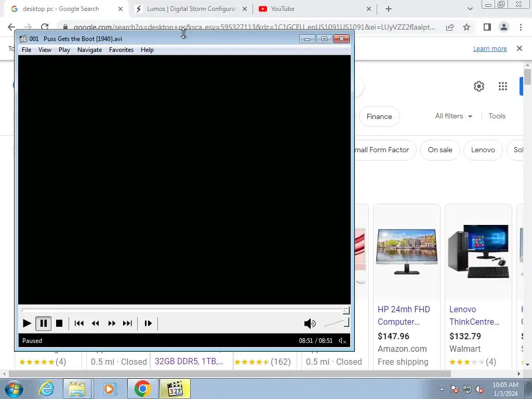Start playback with the Play button
Image resolution: width=532 pixels, height=399 pixels.
(x=27, y=323)
